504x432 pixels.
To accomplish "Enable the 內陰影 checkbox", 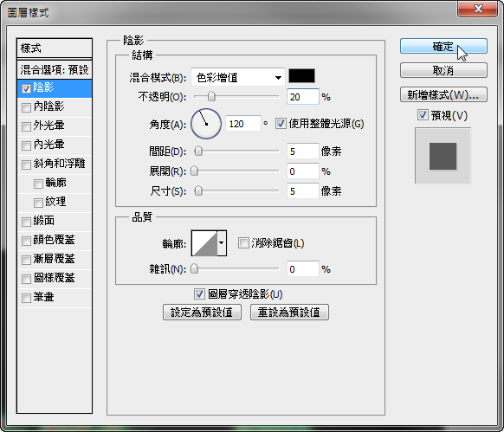I will (26, 107).
